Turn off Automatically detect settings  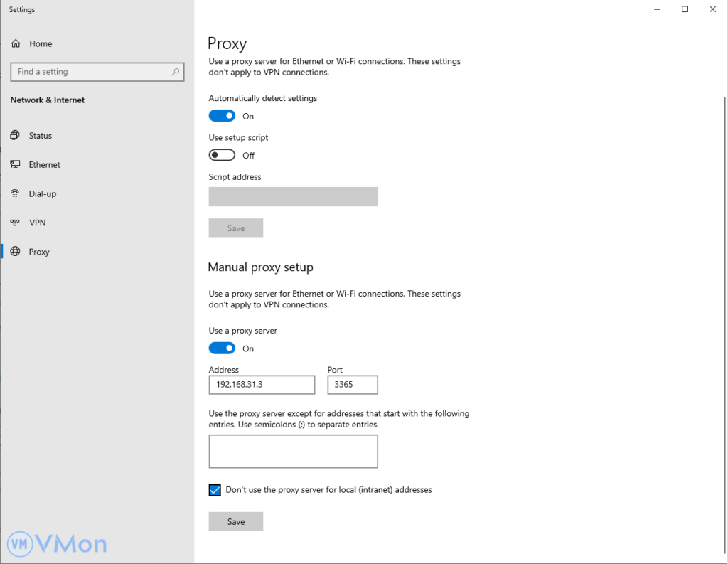pos(222,116)
